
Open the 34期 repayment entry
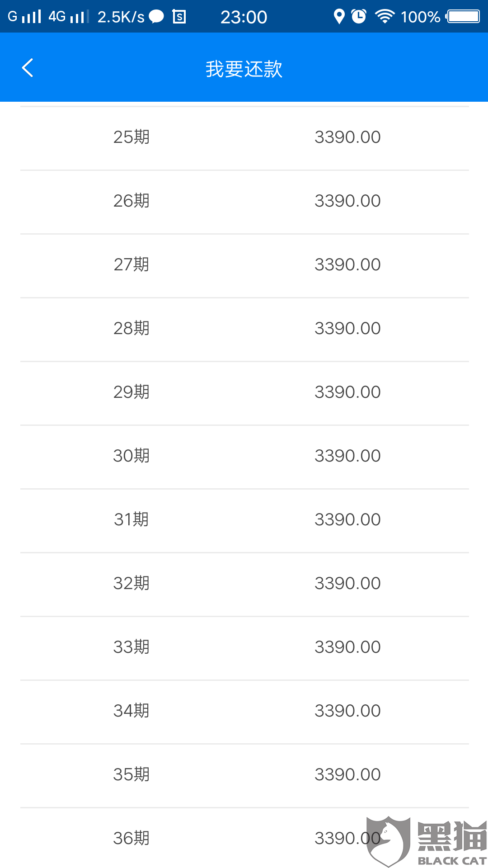(x=244, y=711)
